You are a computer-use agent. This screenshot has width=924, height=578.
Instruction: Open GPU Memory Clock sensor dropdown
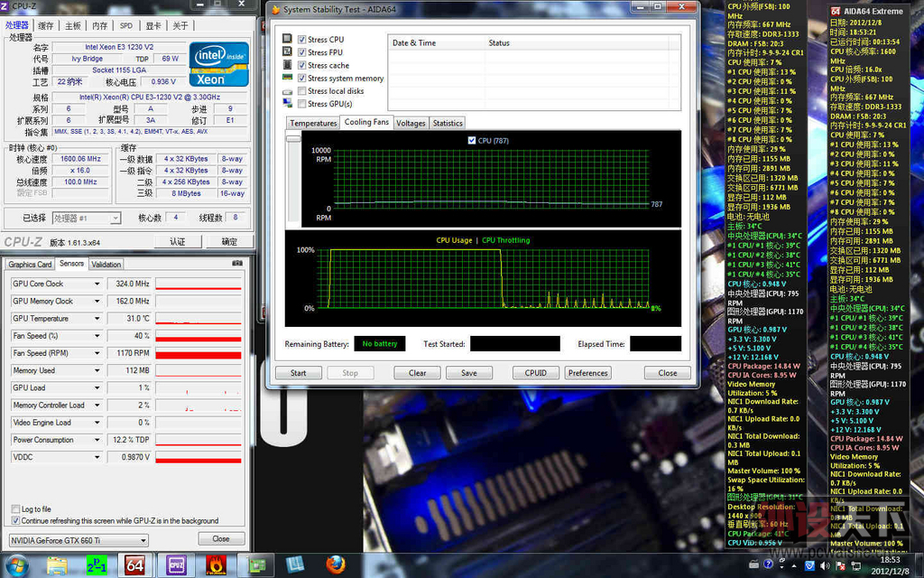click(x=97, y=301)
